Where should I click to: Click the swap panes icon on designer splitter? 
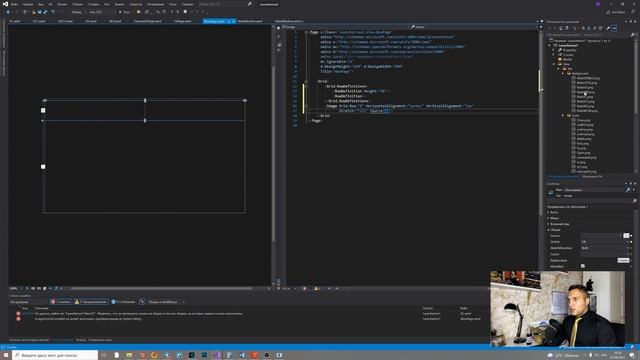[x=279, y=37]
